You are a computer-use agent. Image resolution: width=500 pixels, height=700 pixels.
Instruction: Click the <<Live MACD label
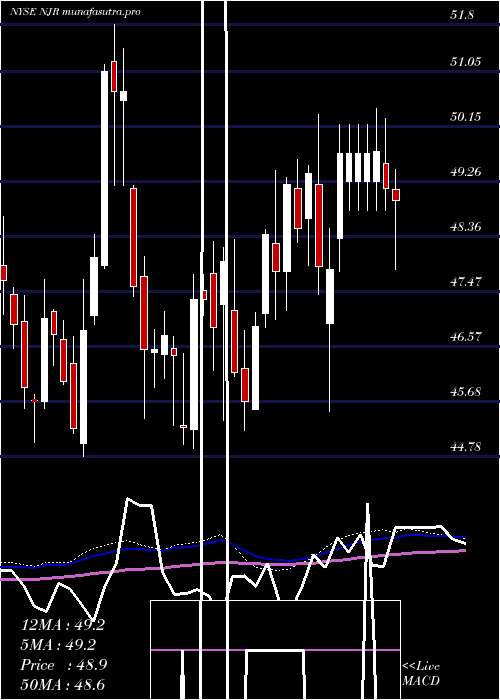coord(421,674)
